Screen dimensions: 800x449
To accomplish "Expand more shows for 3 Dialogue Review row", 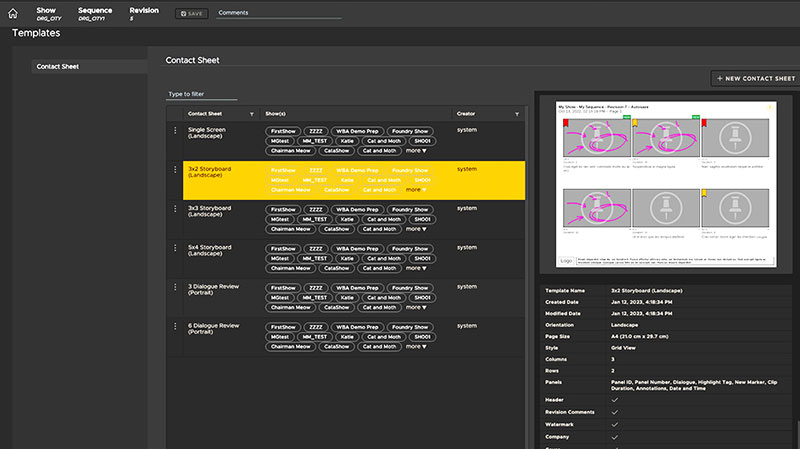I will [x=416, y=307].
